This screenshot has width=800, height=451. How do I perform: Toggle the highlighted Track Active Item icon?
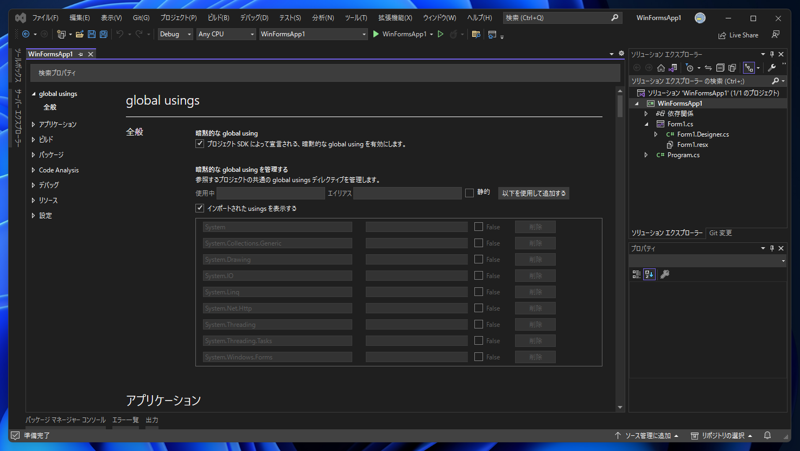click(x=749, y=68)
